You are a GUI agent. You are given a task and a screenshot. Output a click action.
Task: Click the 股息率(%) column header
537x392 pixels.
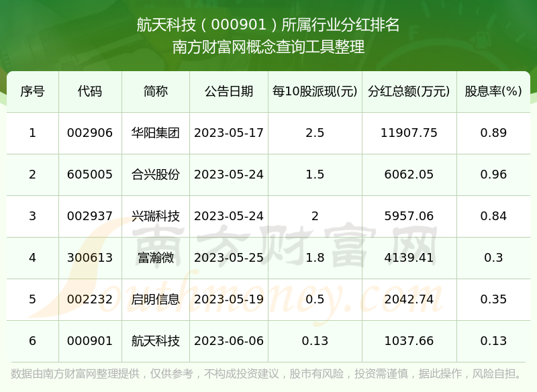[x=493, y=91]
